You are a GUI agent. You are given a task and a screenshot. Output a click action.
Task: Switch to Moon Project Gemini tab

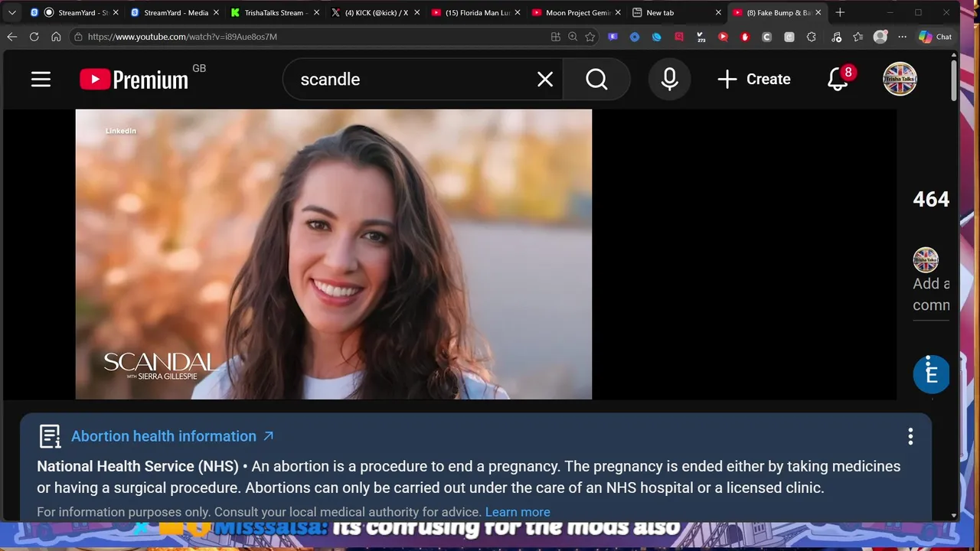576,12
